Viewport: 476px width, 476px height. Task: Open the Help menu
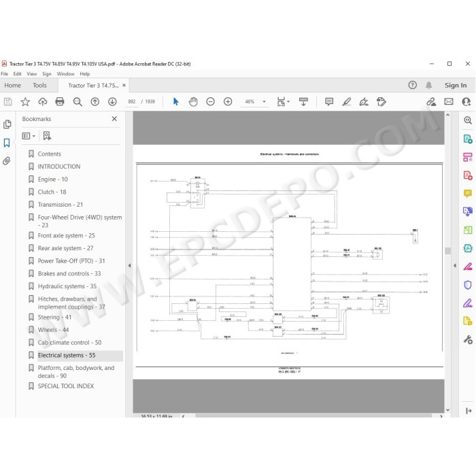85,73
